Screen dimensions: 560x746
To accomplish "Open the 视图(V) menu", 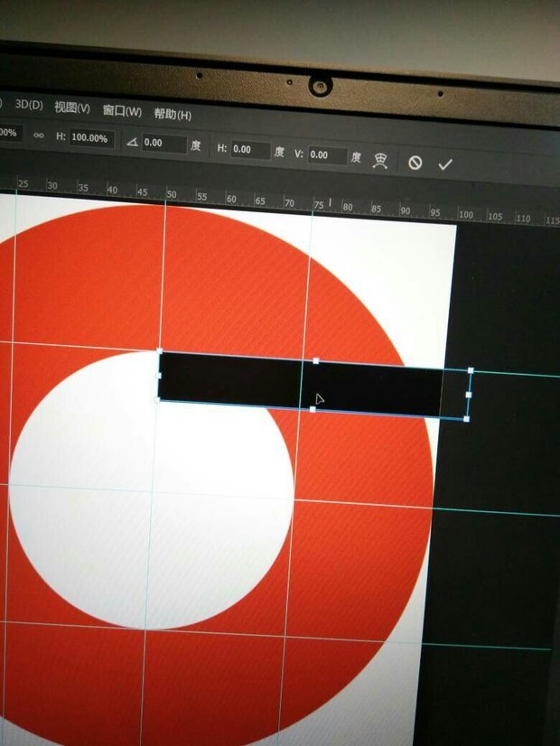I will tap(72, 108).
